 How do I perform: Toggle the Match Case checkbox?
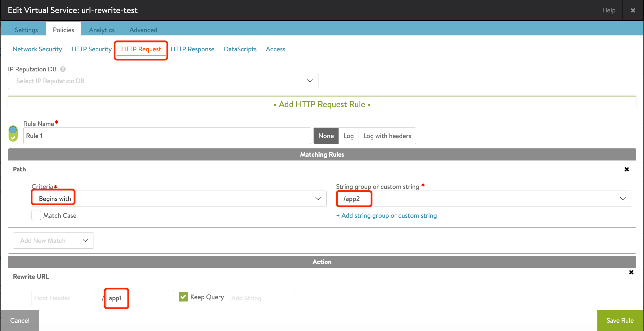[x=36, y=215]
